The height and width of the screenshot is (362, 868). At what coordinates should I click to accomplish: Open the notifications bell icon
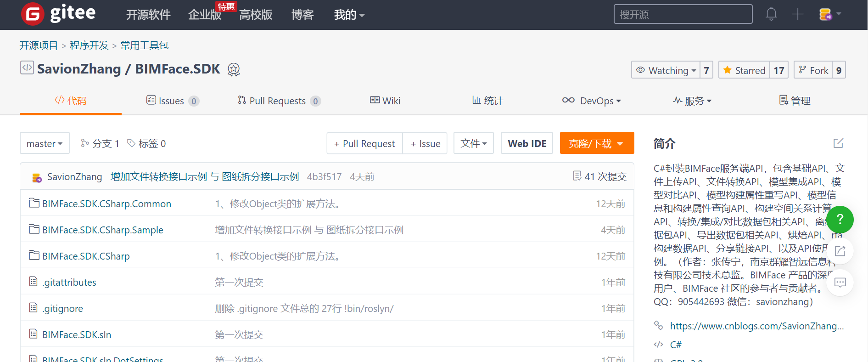[771, 14]
